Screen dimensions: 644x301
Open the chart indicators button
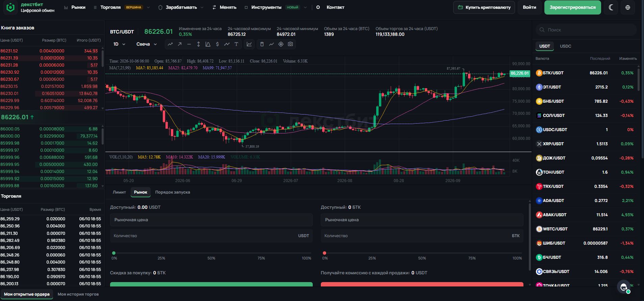(249, 44)
